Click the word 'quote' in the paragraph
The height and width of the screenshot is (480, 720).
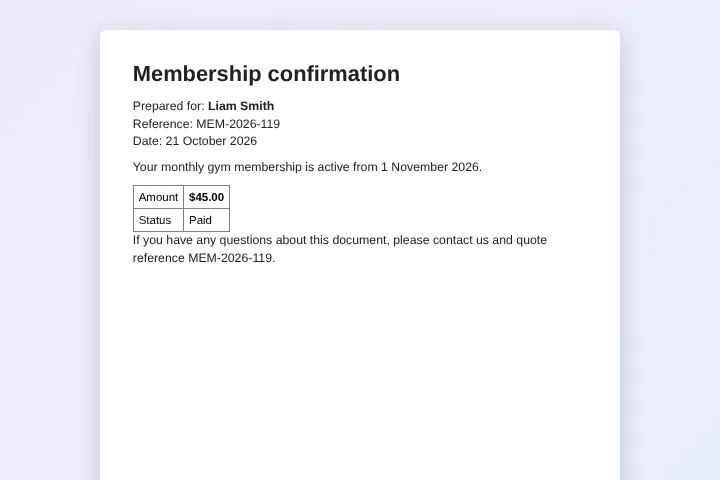[531, 240]
